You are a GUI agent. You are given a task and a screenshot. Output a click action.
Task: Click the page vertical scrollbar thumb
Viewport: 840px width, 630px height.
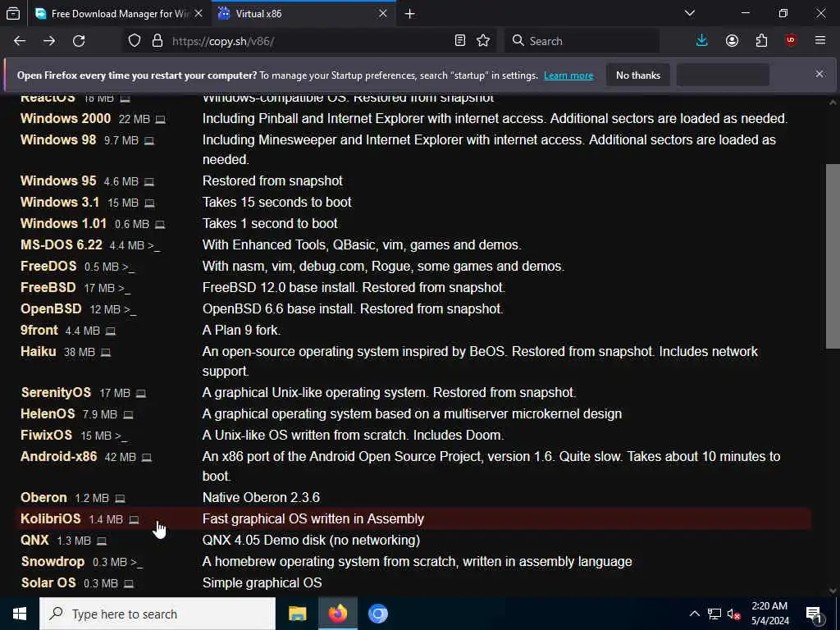pyautogui.click(x=833, y=256)
